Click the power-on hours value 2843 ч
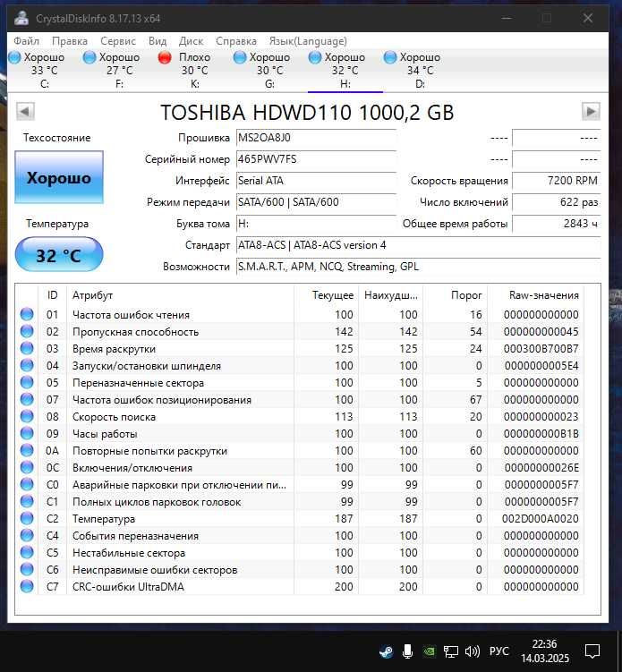Screen dimensions: 622x672 [557, 224]
